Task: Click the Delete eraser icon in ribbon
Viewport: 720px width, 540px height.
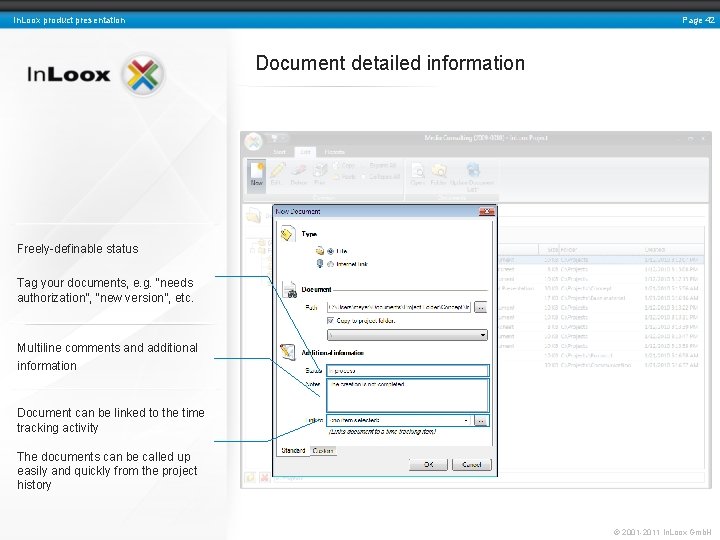Action: (298, 171)
